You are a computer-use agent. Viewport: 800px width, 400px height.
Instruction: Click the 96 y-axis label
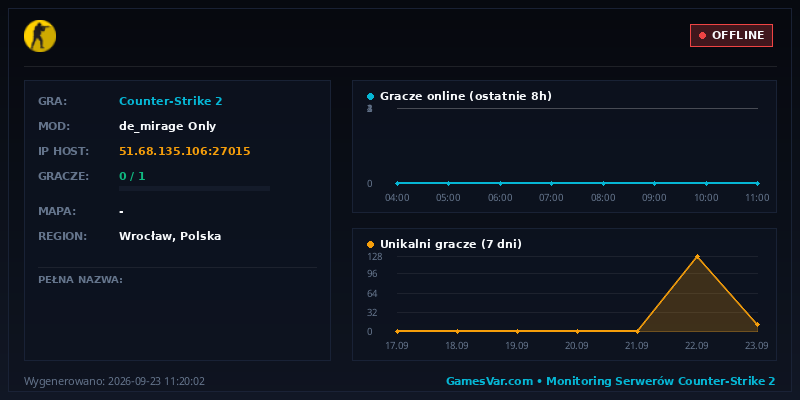coord(372,274)
